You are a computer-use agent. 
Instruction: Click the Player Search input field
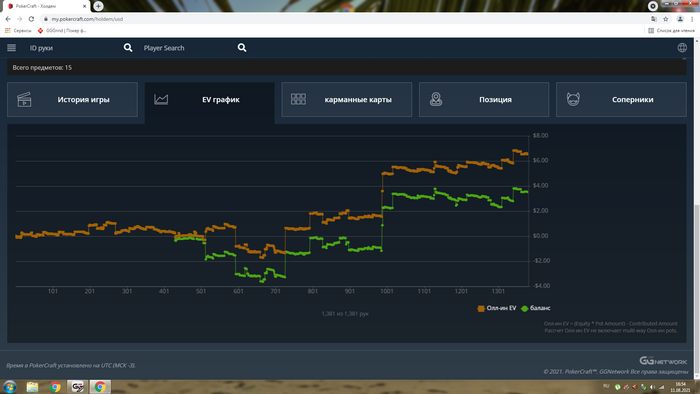[x=188, y=48]
